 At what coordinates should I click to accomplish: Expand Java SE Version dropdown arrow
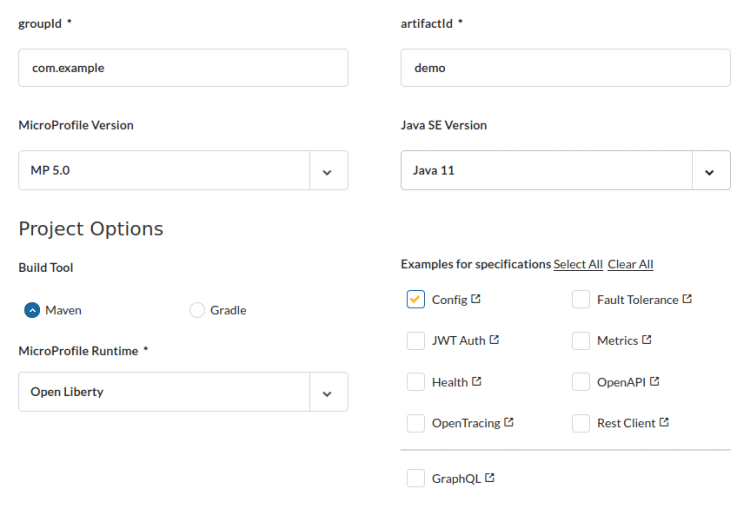(x=709, y=172)
